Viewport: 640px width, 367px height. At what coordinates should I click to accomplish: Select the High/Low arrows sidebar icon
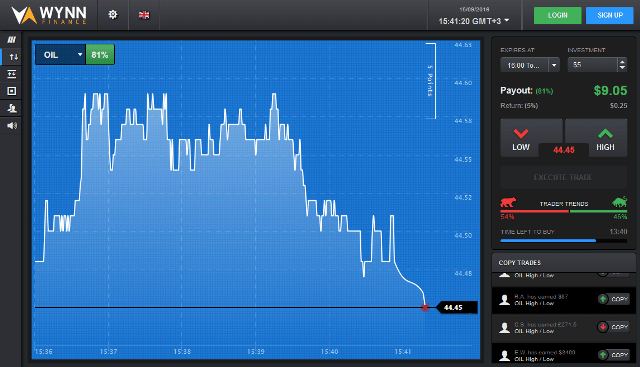tap(13, 57)
